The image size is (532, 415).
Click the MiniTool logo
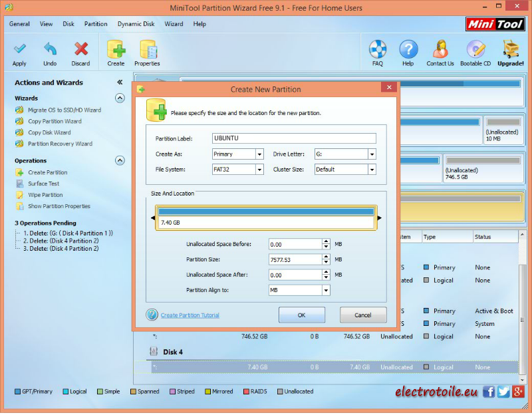pyautogui.click(x=495, y=25)
